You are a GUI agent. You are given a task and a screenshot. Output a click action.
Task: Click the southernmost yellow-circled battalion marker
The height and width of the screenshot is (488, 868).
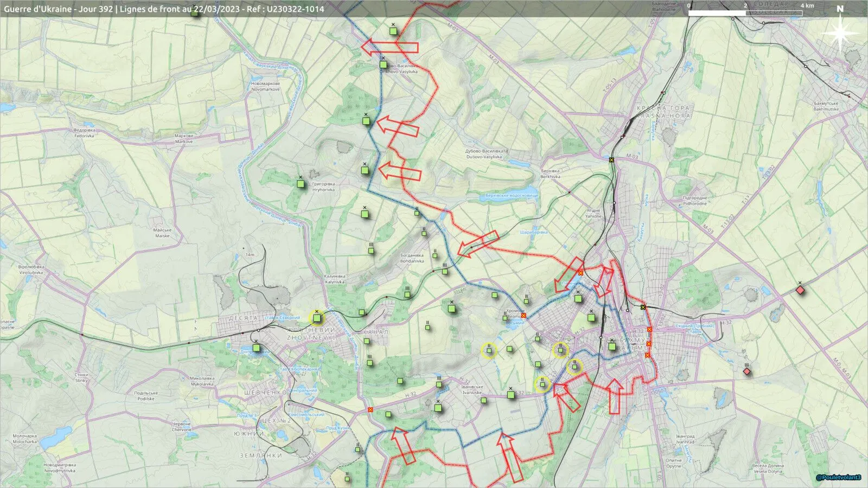coord(542,384)
